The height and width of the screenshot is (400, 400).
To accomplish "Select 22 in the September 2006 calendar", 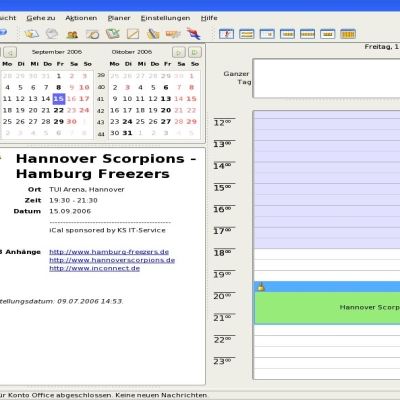I will coord(59,110).
